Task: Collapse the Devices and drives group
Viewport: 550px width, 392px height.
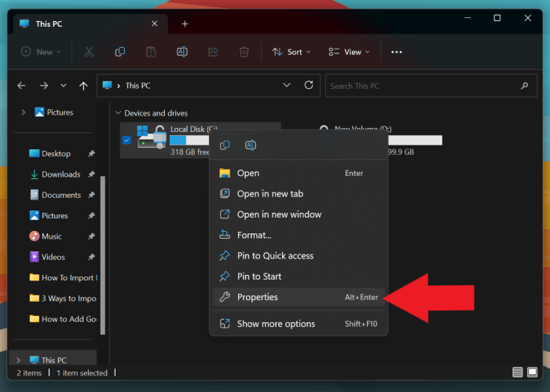Action: pyautogui.click(x=118, y=113)
